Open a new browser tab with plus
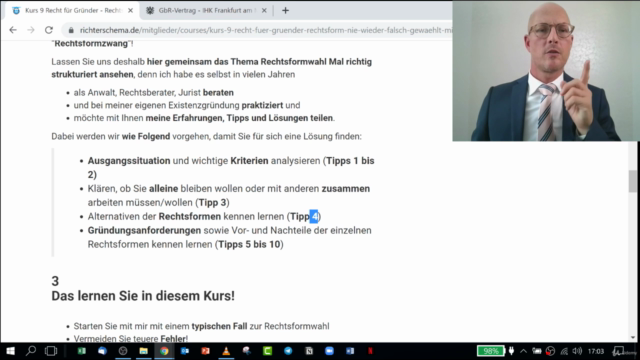Image resolution: width=640 pixels, height=360 pixels. click(285, 11)
